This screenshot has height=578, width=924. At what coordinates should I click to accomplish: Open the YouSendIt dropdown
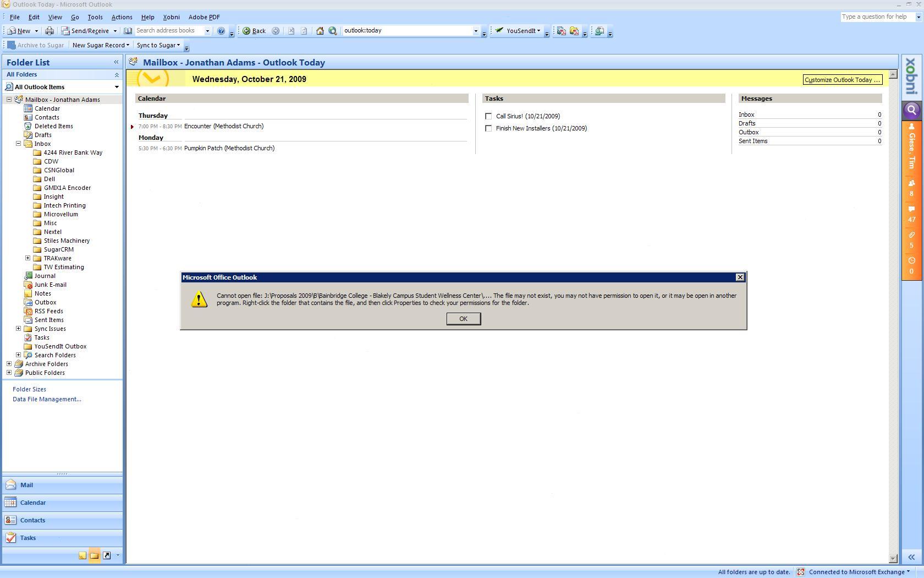(538, 31)
